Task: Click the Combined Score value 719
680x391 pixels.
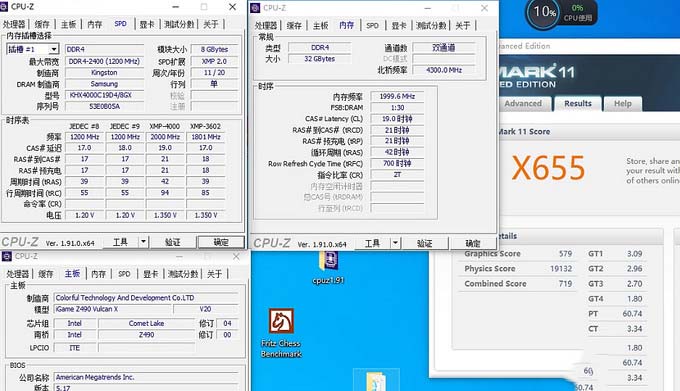Action: tap(565, 284)
